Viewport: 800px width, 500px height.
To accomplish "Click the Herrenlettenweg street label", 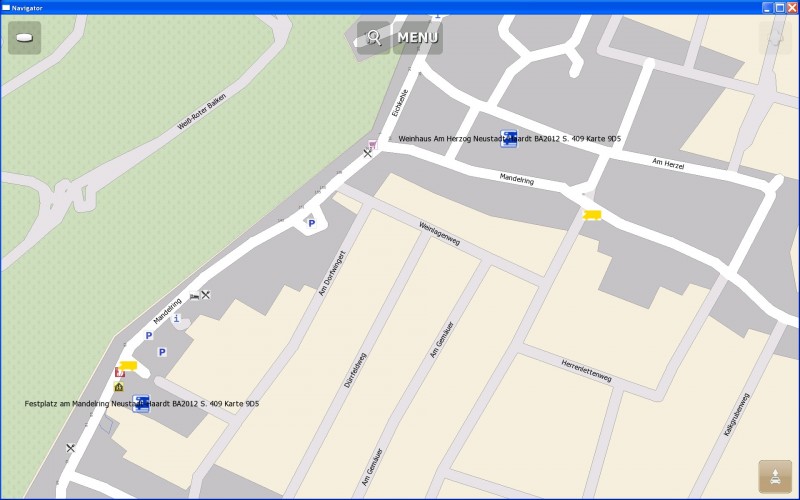I will pyautogui.click(x=586, y=370).
